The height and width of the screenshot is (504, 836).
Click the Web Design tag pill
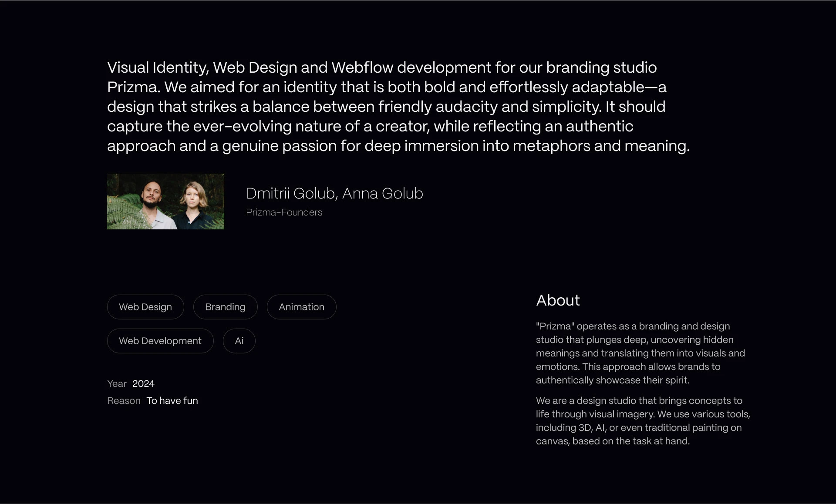coord(145,307)
